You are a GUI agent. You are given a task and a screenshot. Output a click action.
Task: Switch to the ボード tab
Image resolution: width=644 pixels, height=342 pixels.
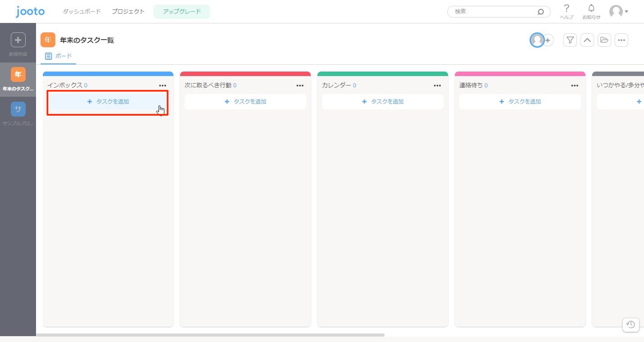[x=59, y=56]
